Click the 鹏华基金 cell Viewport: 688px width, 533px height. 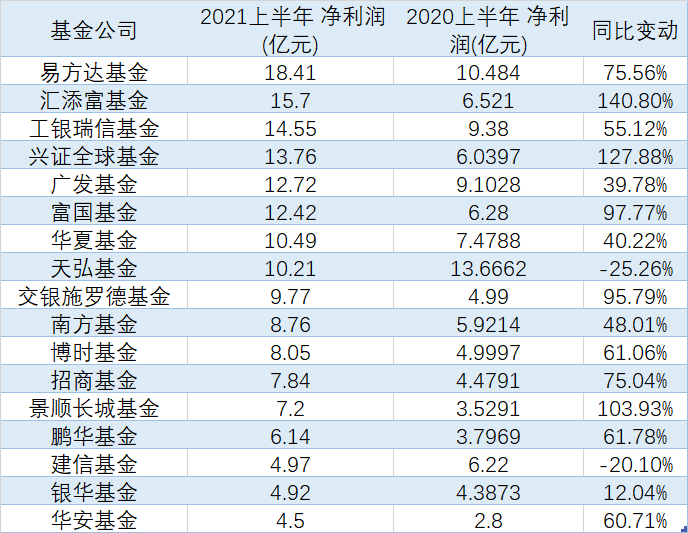click(x=94, y=435)
